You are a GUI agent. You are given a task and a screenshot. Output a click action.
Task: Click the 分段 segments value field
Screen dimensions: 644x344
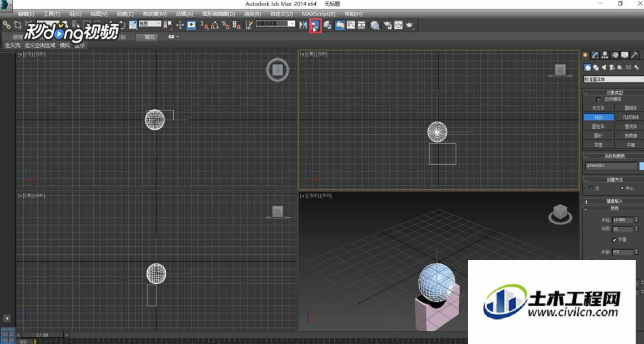click(623, 229)
